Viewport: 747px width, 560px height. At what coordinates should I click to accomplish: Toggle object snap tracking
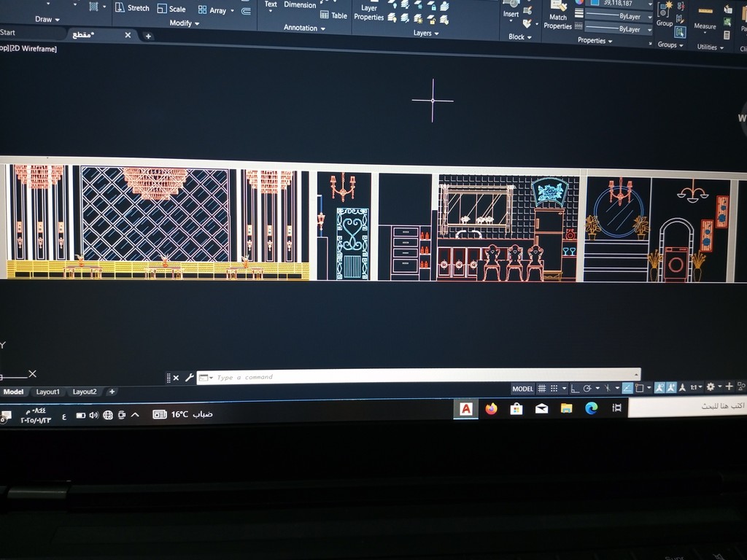(627, 388)
